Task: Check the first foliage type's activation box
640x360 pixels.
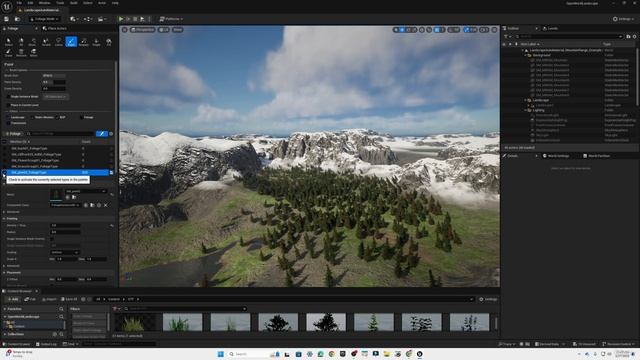Action: pos(4,149)
